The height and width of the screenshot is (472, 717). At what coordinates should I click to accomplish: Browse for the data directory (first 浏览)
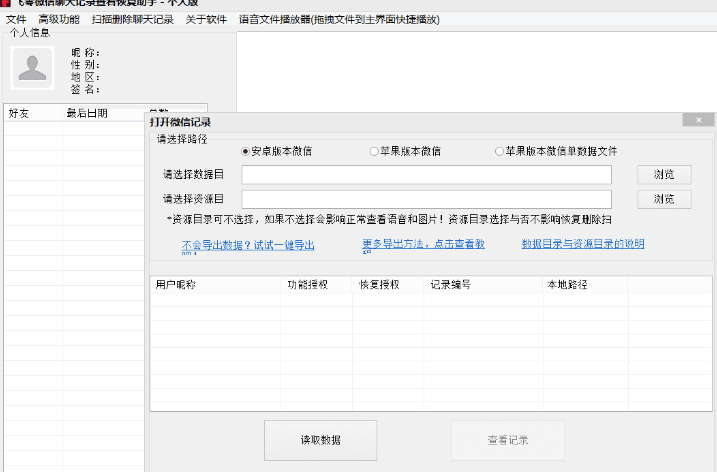[664, 175]
